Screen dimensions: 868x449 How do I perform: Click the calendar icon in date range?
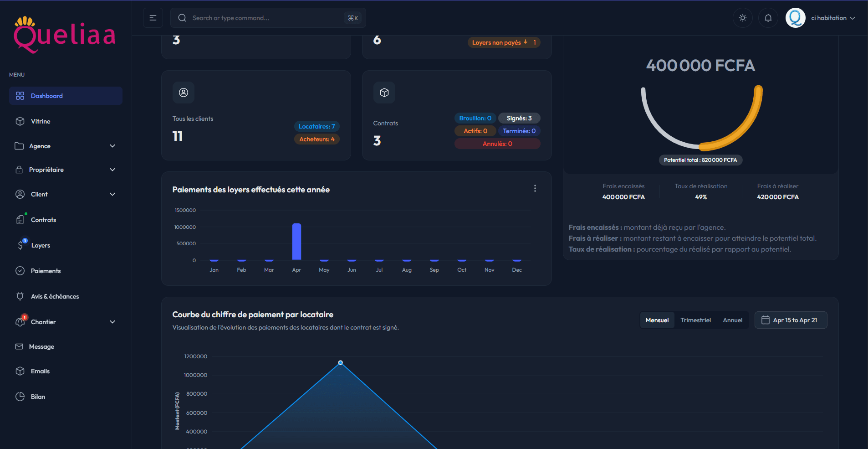point(766,320)
